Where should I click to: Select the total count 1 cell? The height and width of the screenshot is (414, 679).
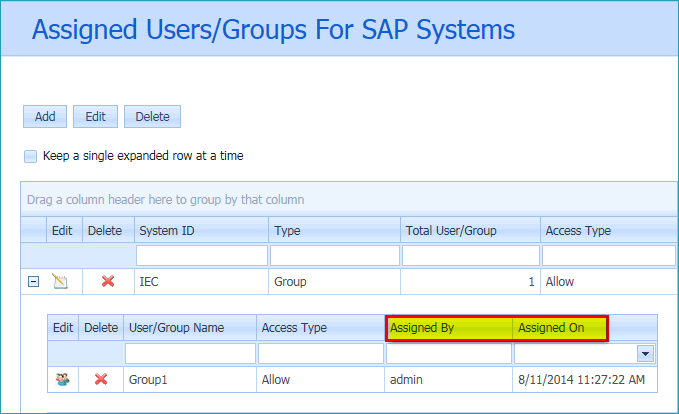tap(470, 281)
